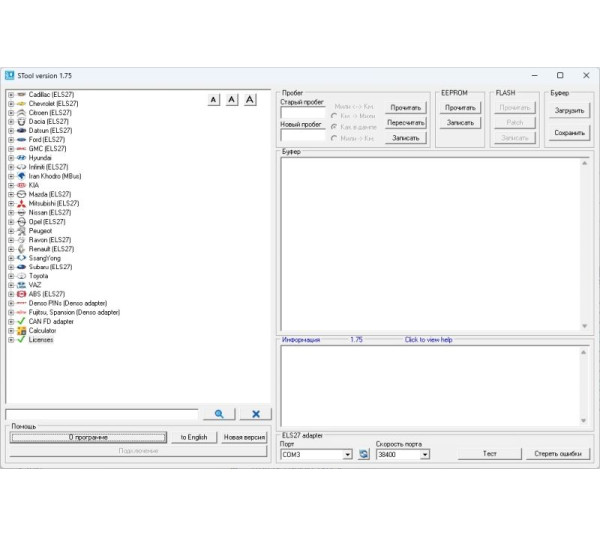Expand the Cadillac (ELS27) tree node

point(10,94)
